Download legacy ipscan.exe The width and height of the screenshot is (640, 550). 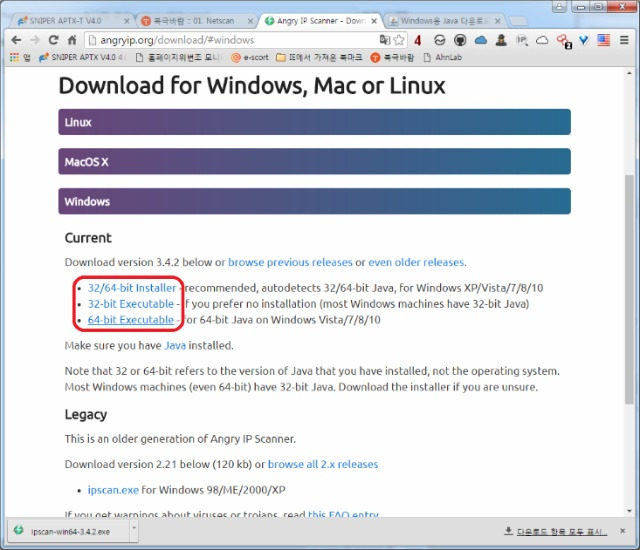pos(113,490)
